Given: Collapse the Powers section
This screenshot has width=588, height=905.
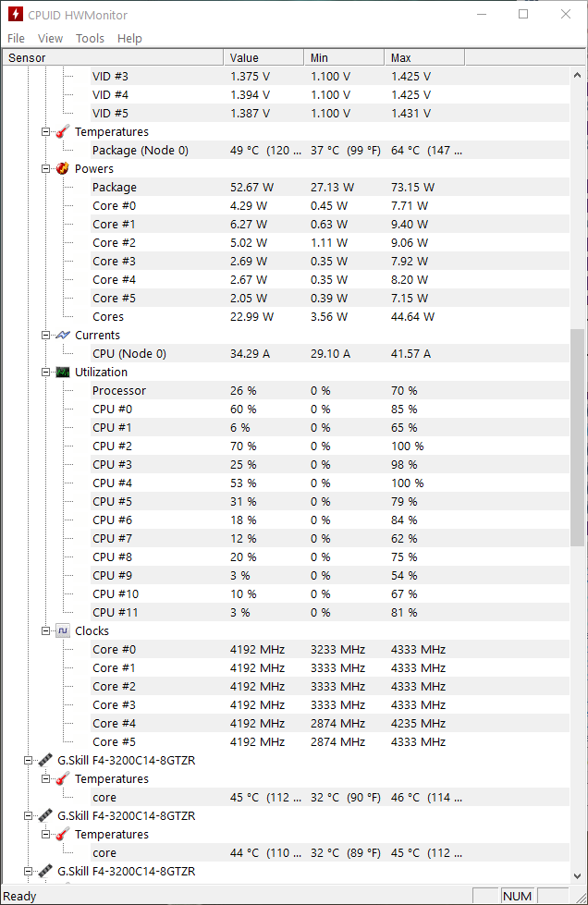Looking at the screenshot, I should click(x=45, y=168).
